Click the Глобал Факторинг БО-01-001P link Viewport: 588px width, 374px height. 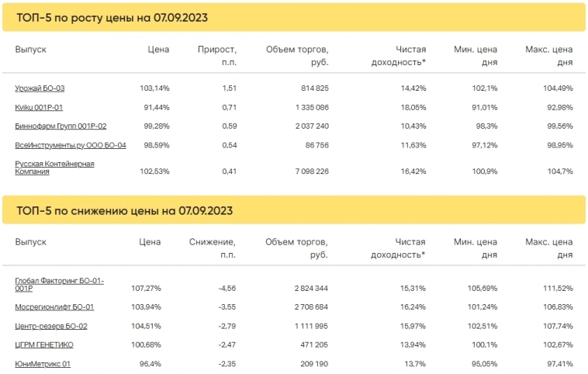[x=59, y=284]
